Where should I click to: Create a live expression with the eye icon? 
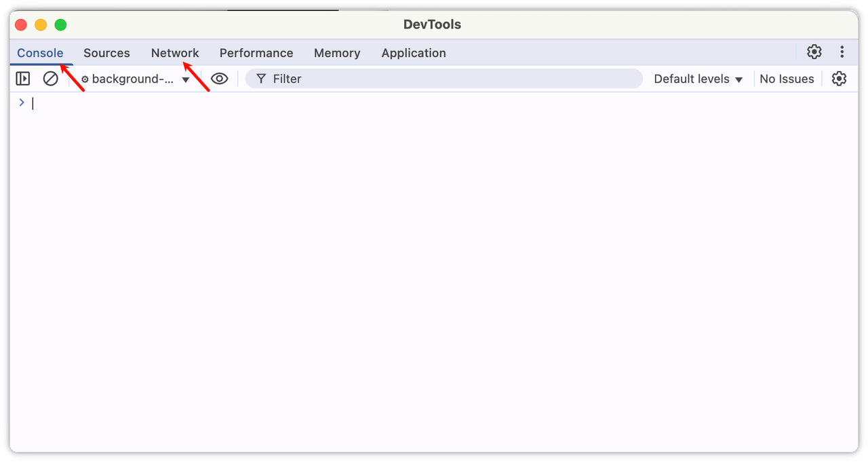(x=219, y=79)
